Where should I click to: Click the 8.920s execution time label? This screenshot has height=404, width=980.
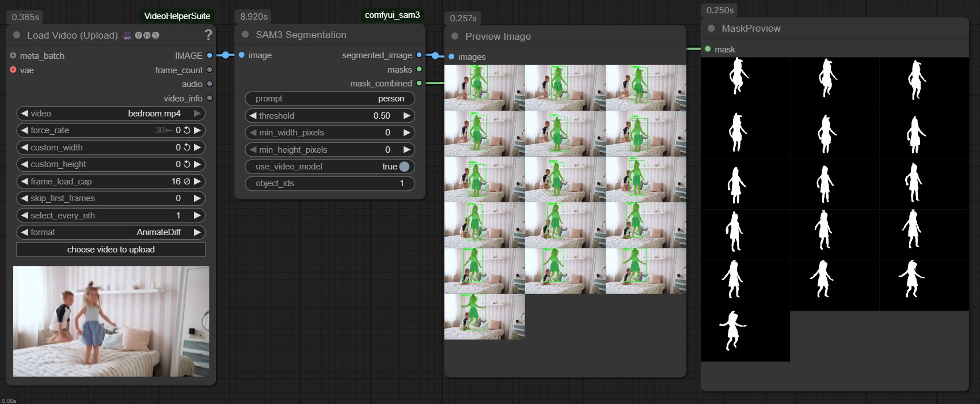pyautogui.click(x=254, y=17)
